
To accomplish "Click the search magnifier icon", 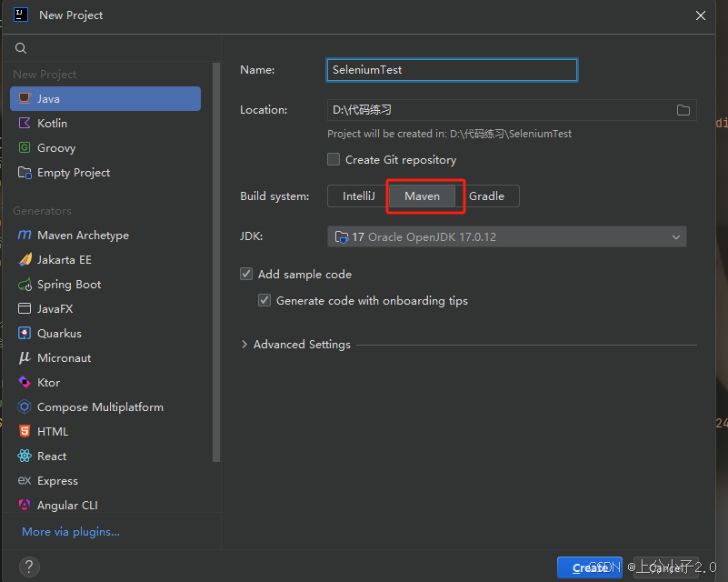I will [20, 48].
